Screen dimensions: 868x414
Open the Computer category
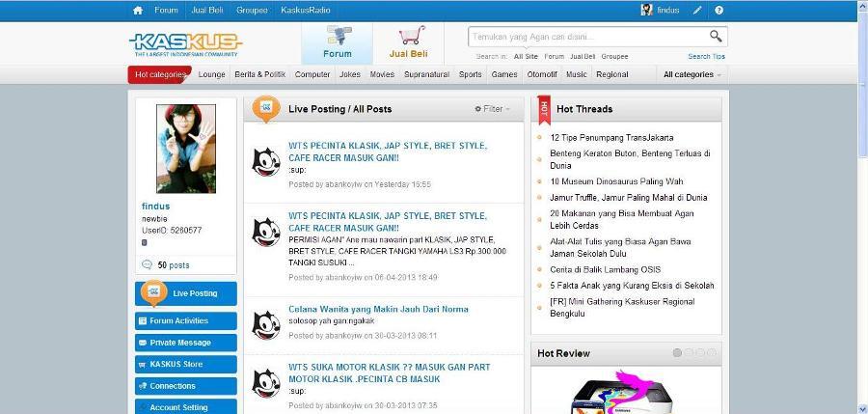click(312, 74)
